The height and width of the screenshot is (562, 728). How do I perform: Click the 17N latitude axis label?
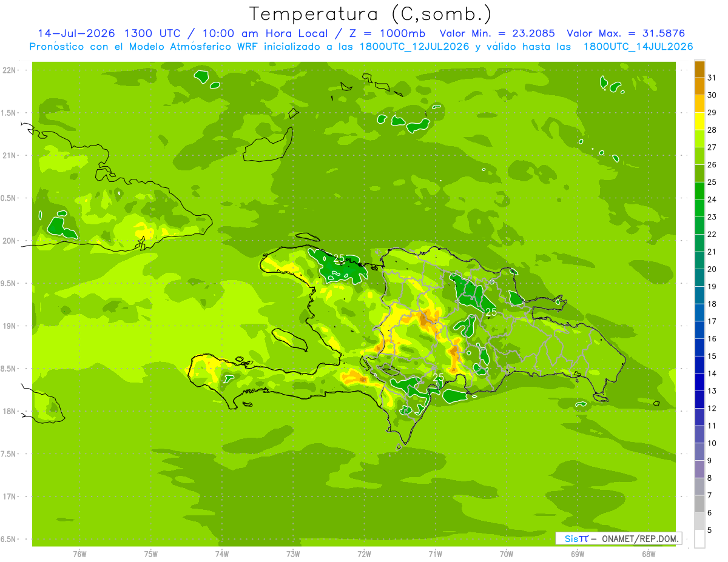click(x=10, y=497)
